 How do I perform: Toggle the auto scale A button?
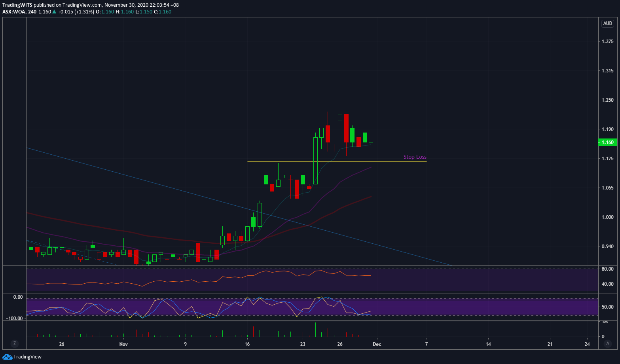(x=608, y=344)
